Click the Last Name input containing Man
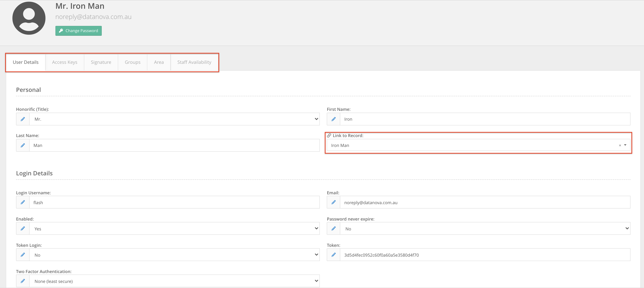The image size is (644, 288). coord(174,145)
